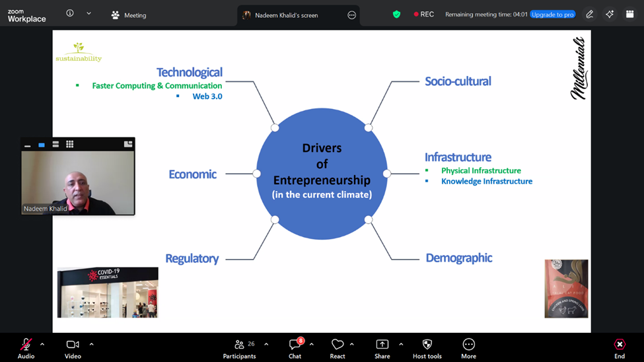Viewport: 644px width, 362px height.
Task: End the meeting
Action: pos(619,347)
